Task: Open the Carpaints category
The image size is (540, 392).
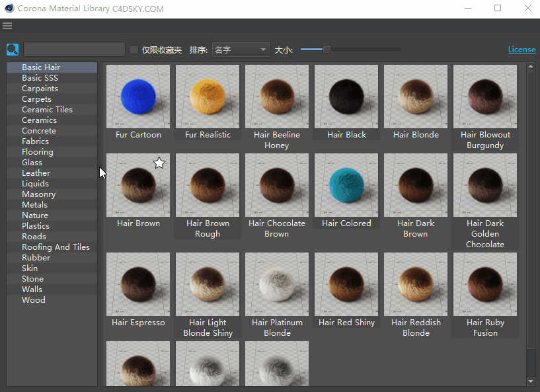Action: [52, 89]
